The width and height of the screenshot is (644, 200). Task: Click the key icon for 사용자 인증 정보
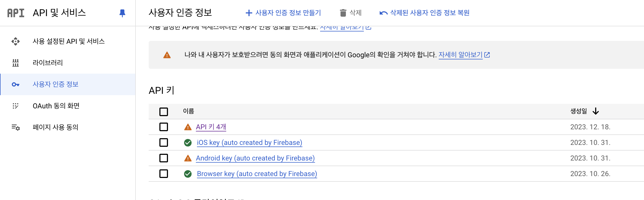[x=16, y=84]
